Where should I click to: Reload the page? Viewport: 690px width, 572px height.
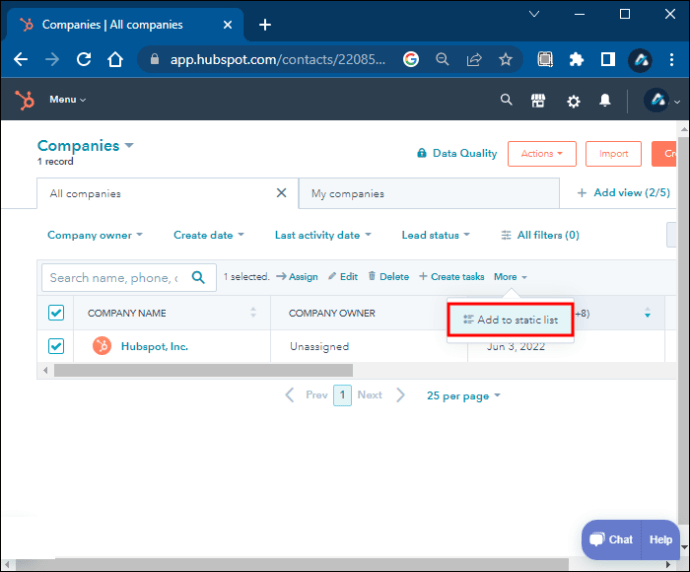coord(84,59)
